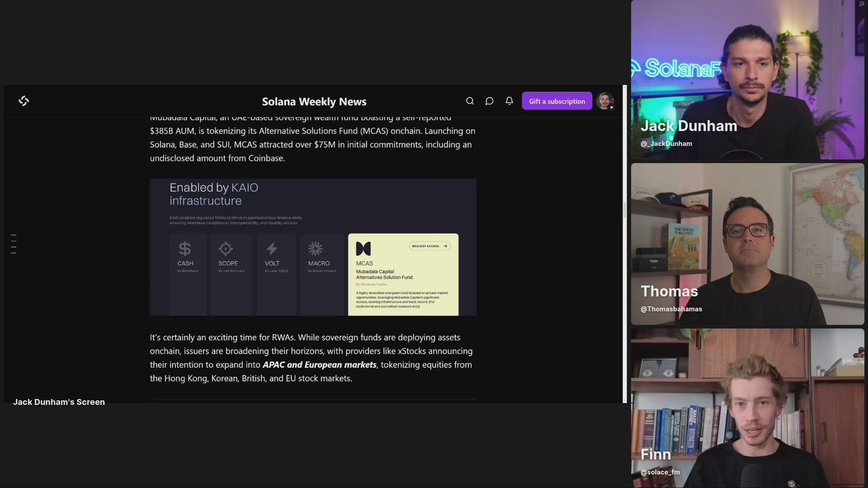Click the APAC and European markets link

coord(320,365)
